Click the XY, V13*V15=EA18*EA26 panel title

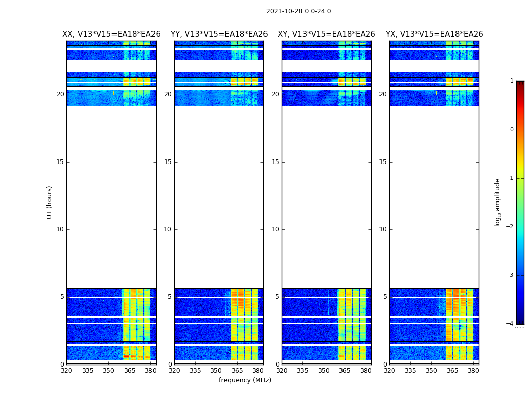326,34
